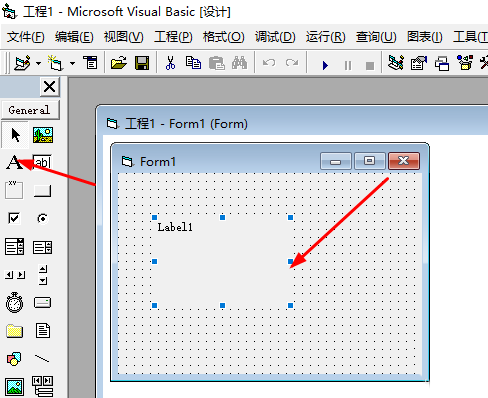Choose the Data control tool
Image resolution: width=488 pixels, height=398 pixels.
tap(43, 387)
